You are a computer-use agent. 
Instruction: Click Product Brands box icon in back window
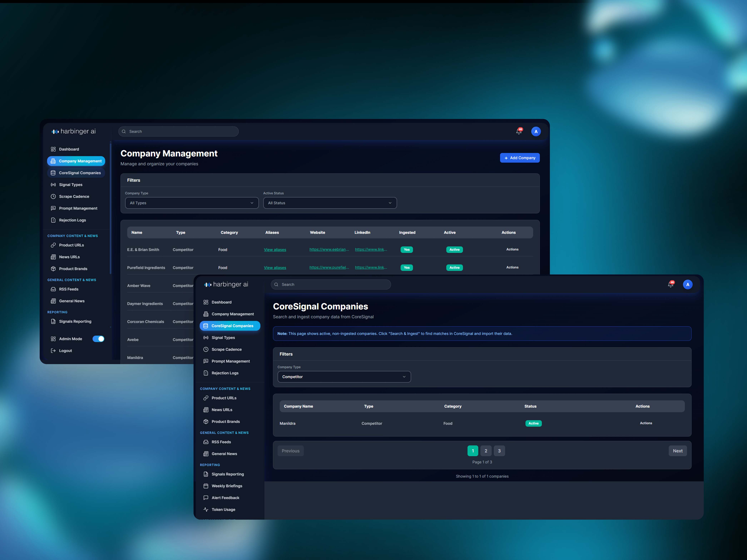click(x=53, y=269)
